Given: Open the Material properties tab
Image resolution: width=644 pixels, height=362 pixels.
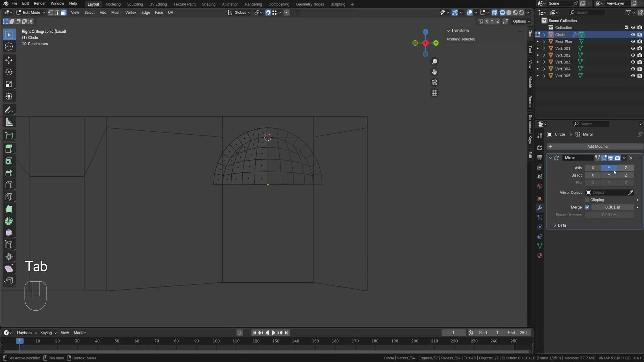Looking at the screenshot, I should 540,256.
